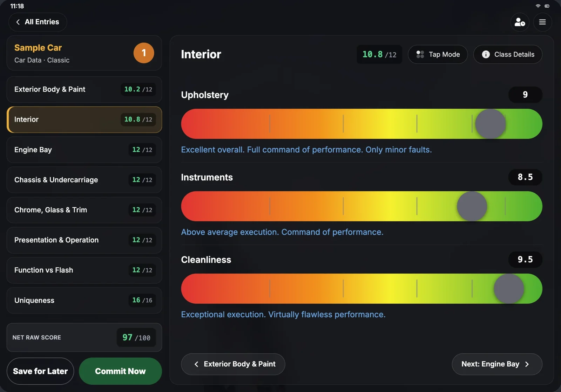This screenshot has width=561, height=392.
Task: Click the Upholstery slider handle
Action: [x=490, y=124]
